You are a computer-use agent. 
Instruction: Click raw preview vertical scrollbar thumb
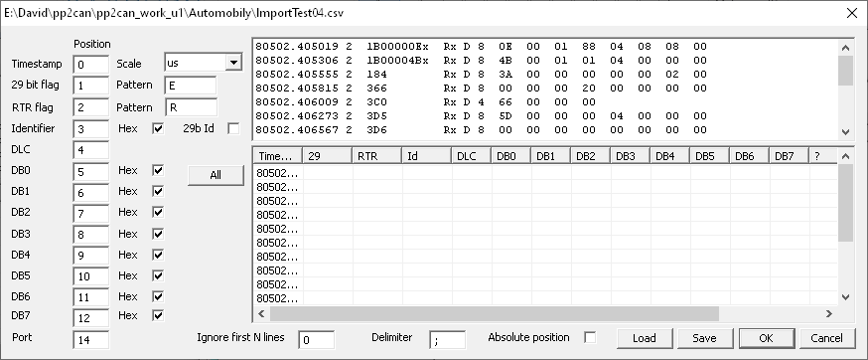[845, 71]
